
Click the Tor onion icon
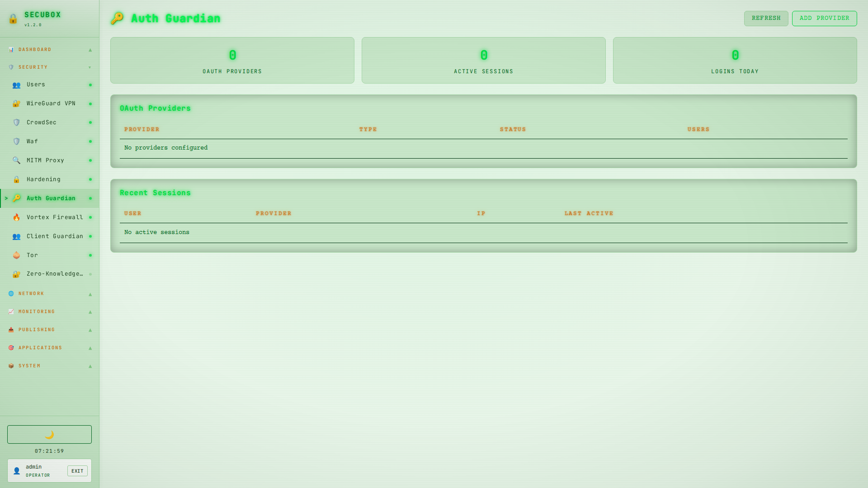point(16,255)
